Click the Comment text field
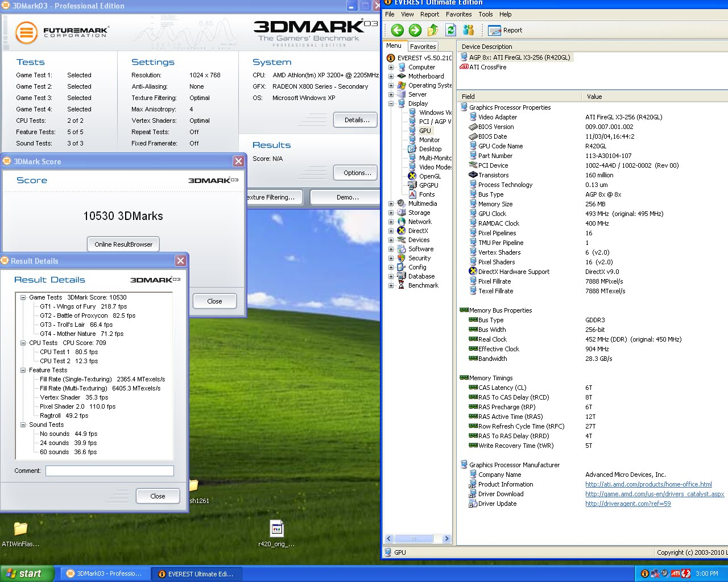The width and height of the screenshot is (728, 582). (110, 471)
